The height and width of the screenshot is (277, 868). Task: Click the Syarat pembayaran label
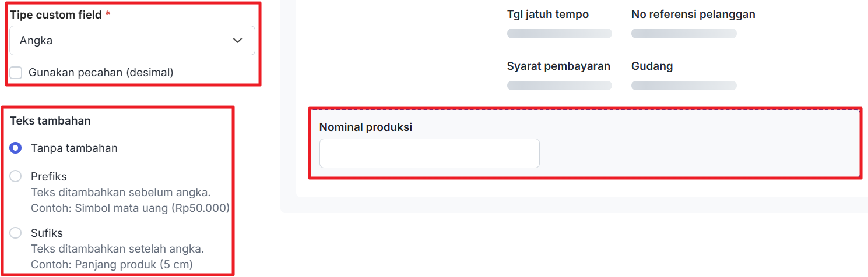pyautogui.click(x=558, y=66)
